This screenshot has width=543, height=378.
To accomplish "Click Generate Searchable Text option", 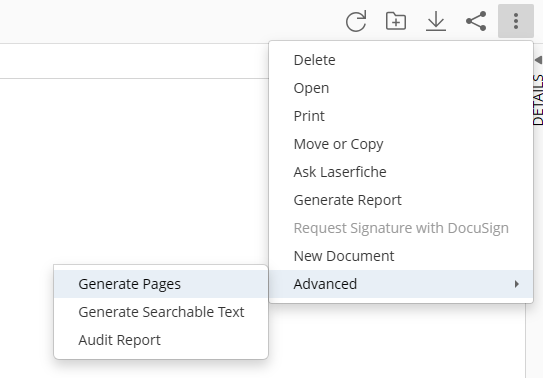I will coord(161,312).
